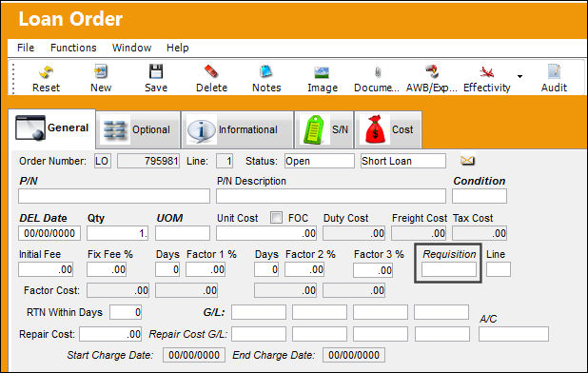Open the Image tool
The width and height of the screenshot is (588, 373).
323,79
